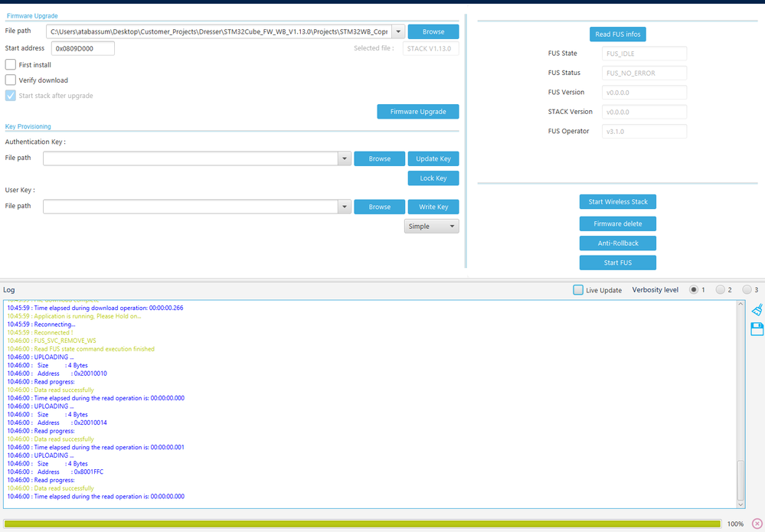Click 'Reconnecting...' log entry
The width and height of the screenshot is (765, 532).
pyautogui.click(x=41, y=325)
